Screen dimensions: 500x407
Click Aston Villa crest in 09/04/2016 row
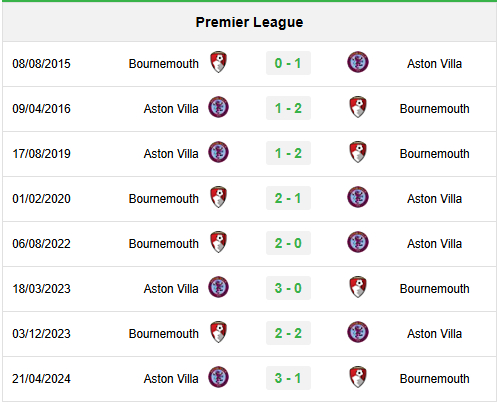219,107
